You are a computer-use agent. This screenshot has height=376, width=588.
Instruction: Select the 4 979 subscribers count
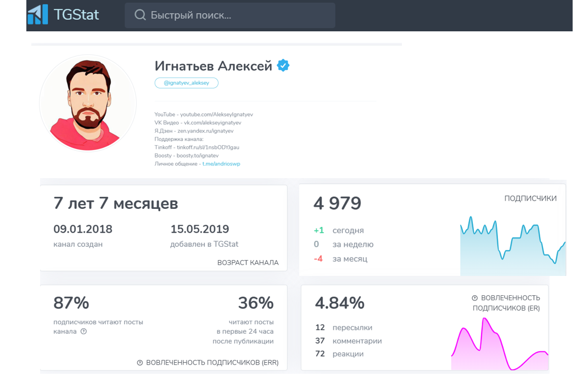click(337, 203)
